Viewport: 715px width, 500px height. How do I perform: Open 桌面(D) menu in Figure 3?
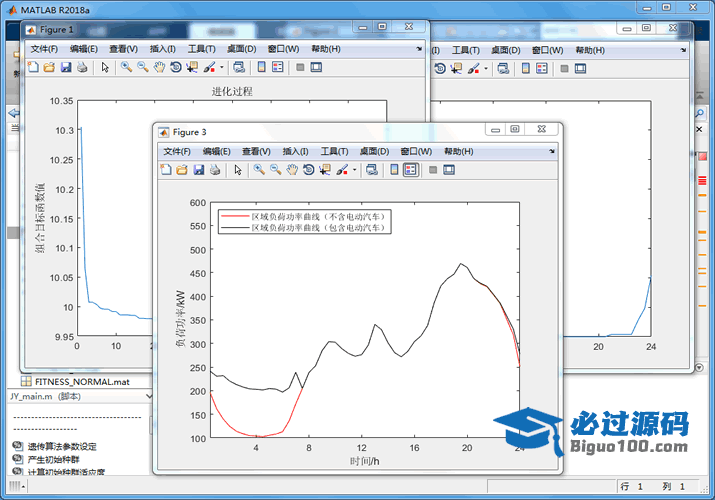374,151
